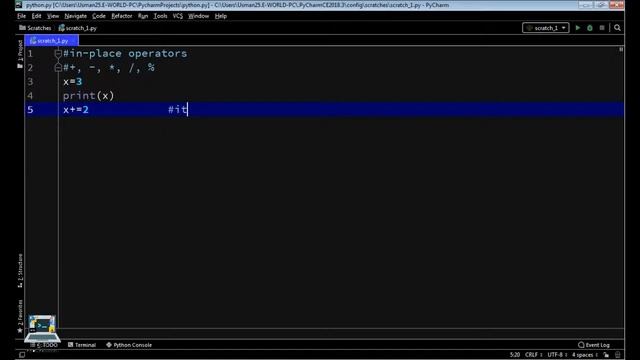Image resolution: width=640 pixels, height=360 pixels.
Task: Open the Terminal tool window
Action: click(x=82, y=345)
